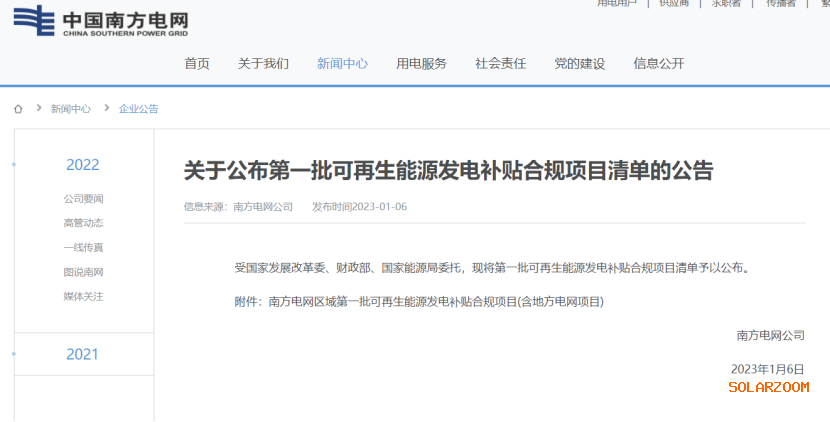Select 一线传真 in the sidebar
Screen dimensions: 830x422
83,248
